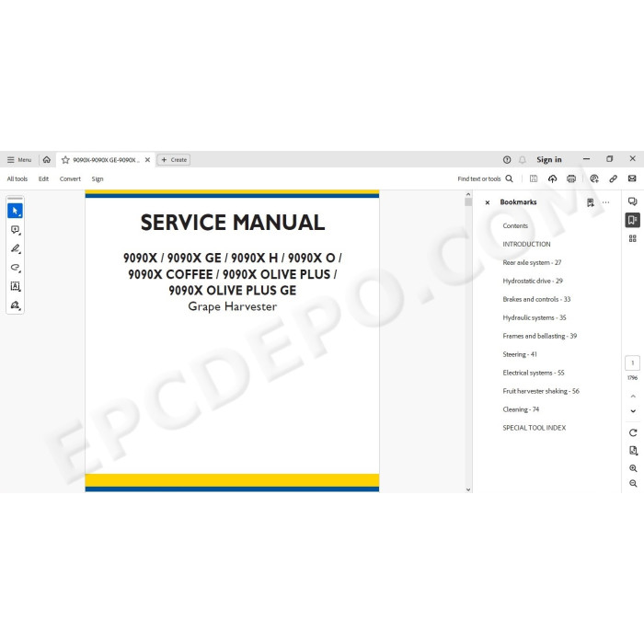Viewport: 644px width, 644px height.
Task: Open bookmark Cleaning - 74
Action: coord(521,409)
